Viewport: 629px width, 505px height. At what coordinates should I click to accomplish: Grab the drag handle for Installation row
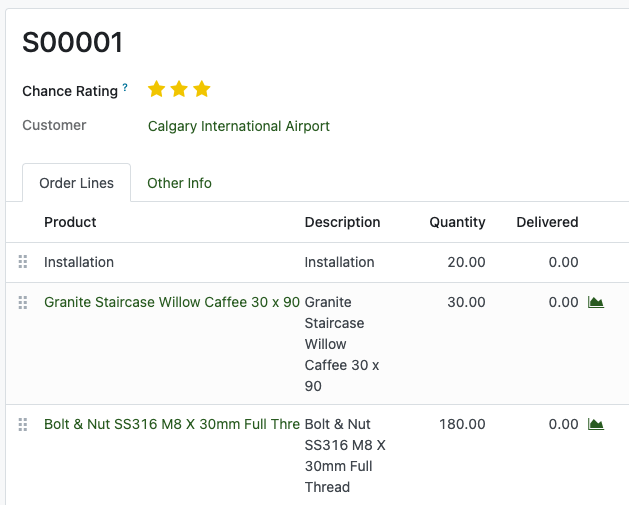(x=23, y=262)
